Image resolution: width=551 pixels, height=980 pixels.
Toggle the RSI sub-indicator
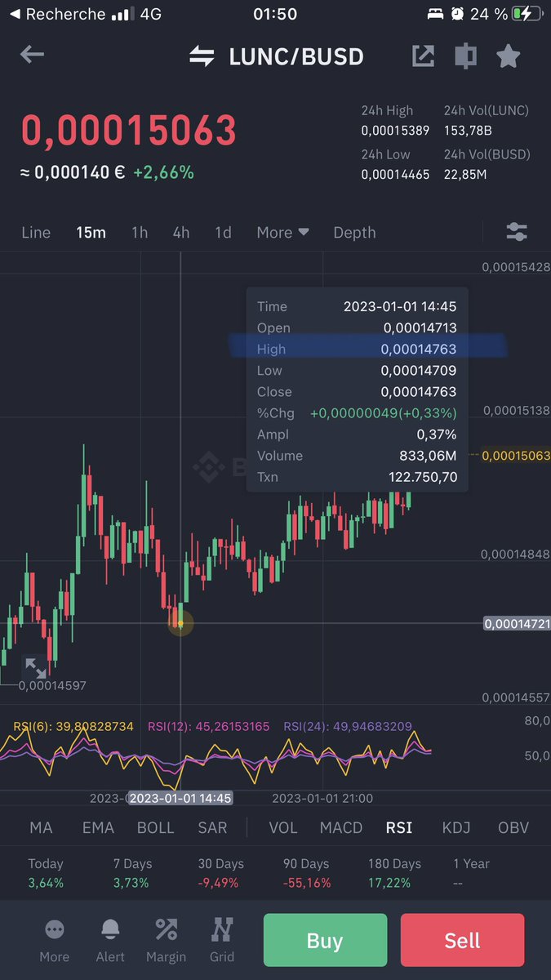[399, 827]
